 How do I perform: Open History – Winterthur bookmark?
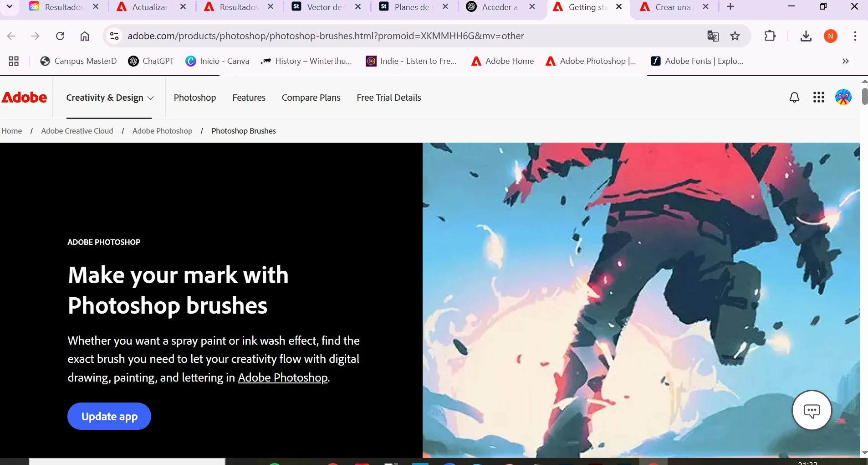coord(306,61)
